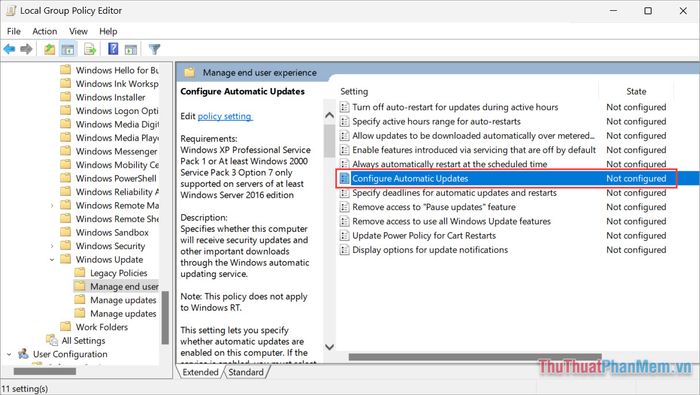Image resolution: width=700 pixels, height=395 pixels.
Task: Click icon beside Specify active hours range setting
Action: pyautogui.click(x=344, y=121)
